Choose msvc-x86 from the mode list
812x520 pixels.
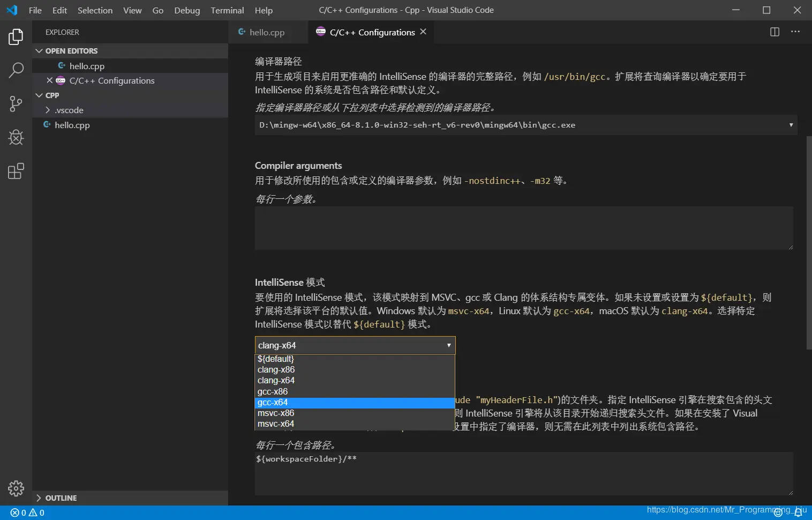(x=355, y=413)
